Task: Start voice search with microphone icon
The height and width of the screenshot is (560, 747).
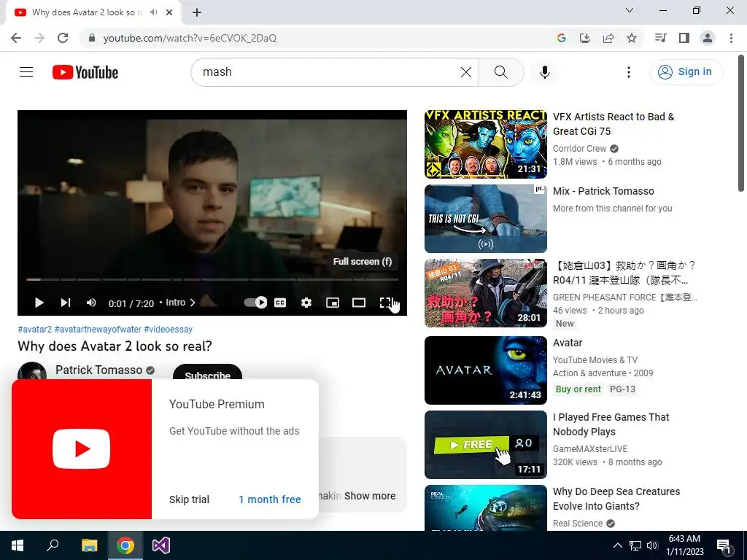Action: [x=544, y=72]
